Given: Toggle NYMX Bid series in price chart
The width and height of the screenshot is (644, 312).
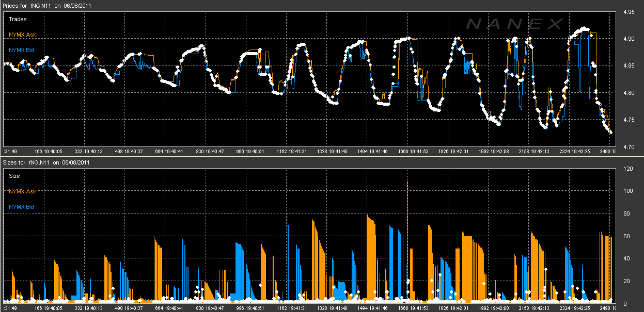Looking at the screenshot, I should 22,50.
